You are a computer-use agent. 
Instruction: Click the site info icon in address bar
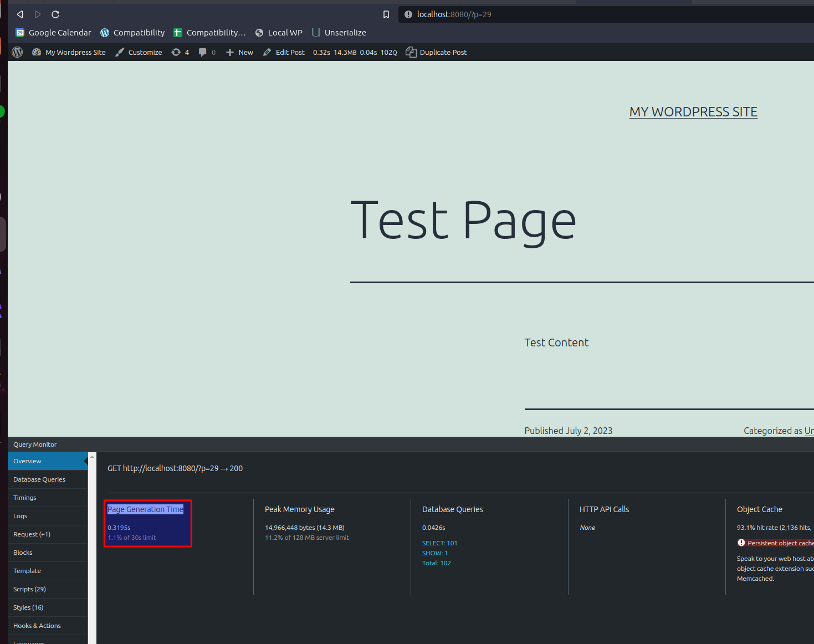[x=408, y=14]
